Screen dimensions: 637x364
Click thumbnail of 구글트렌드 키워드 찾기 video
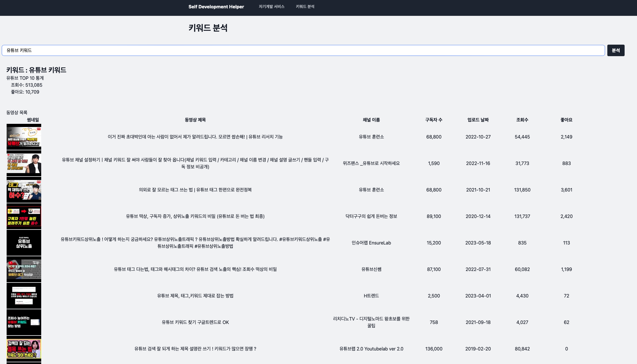pos(24,322)
